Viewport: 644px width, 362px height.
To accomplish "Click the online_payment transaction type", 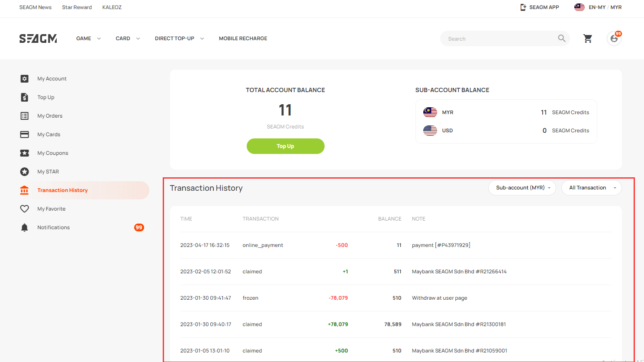I will coord(263,245).
